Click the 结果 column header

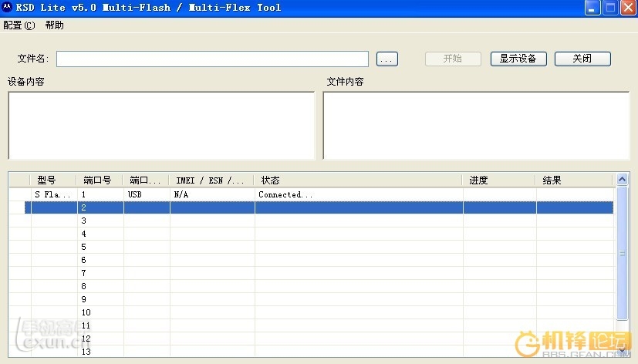click(x=574, y=180)
